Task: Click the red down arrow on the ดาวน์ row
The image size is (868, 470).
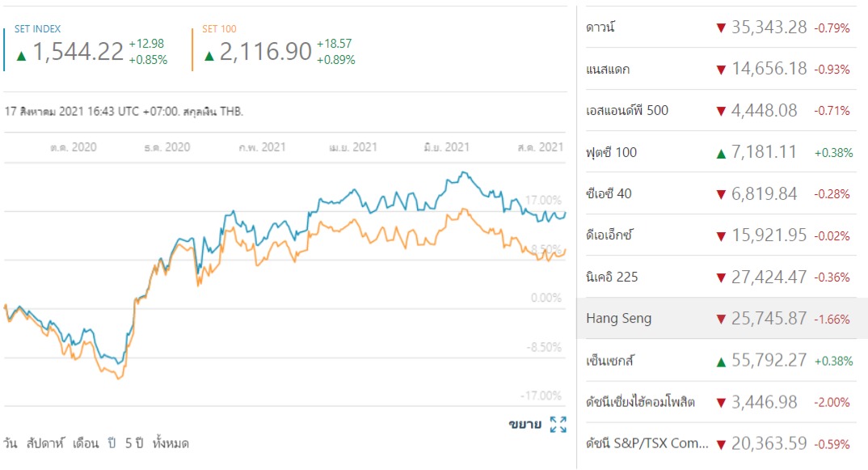Action: pyautogui.click(x=721, y=28)
